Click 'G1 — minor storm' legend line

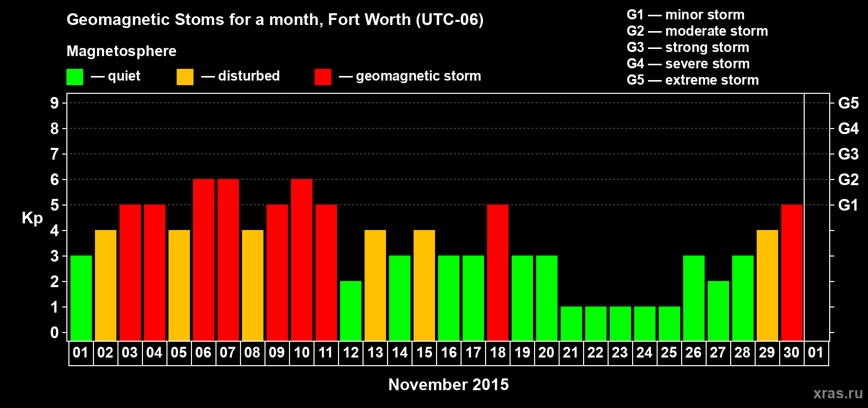point(686,15)
